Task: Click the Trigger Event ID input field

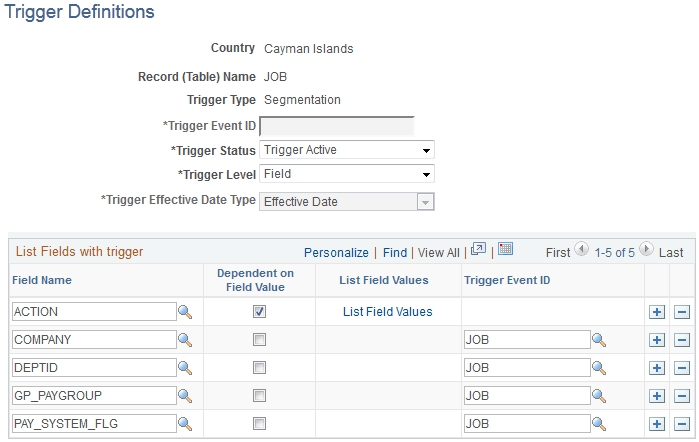Action: 337,126
